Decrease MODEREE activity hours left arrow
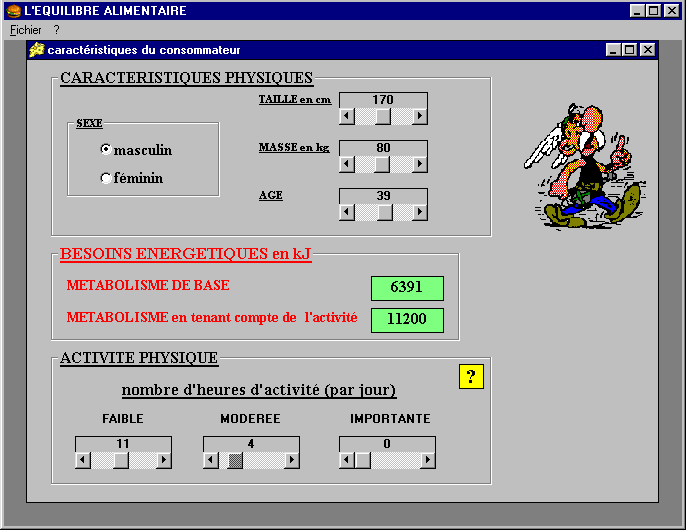686x530 pixels. tap(211, 460)
